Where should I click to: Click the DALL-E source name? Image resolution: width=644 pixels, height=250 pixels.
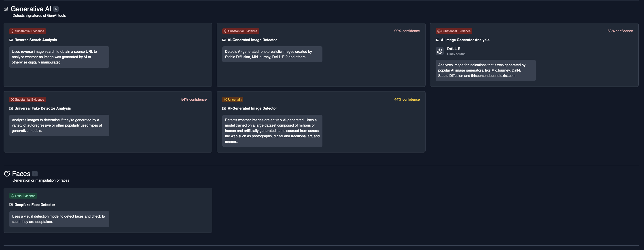point(453,49)
